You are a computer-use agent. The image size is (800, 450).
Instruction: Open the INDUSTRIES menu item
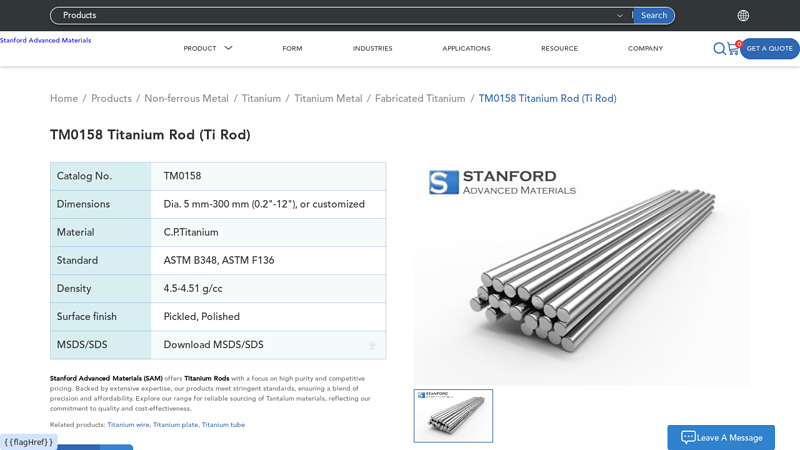372,48
